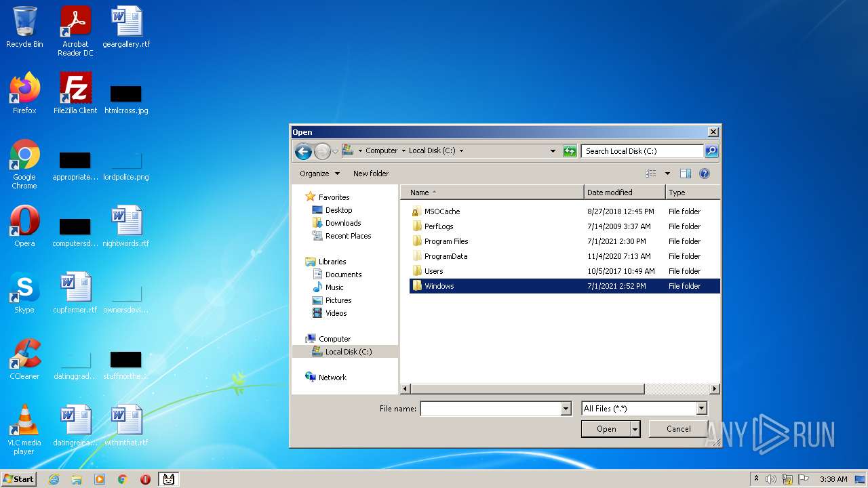Click the Start button
The height and width of the screenshot is (488, 868).
[18, 479]
